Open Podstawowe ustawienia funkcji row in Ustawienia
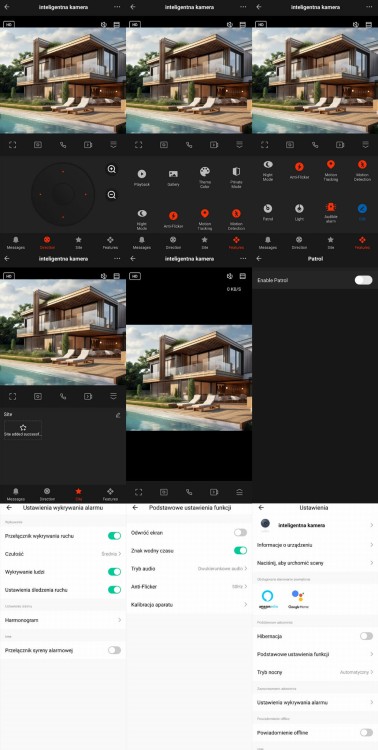The width and height of the screenshot is (378, 750). (x=315, y=654)
